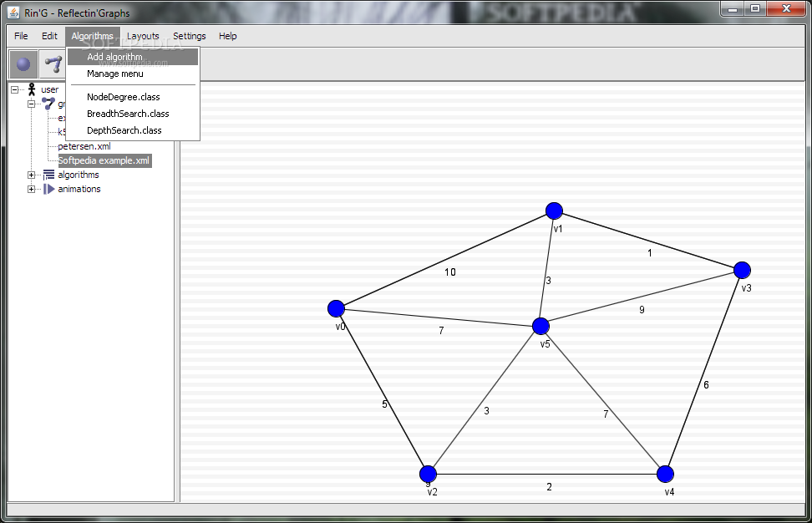This screenshot has width=812, height=523.
Task: Select the user tree label
Action: pos(50,89)
